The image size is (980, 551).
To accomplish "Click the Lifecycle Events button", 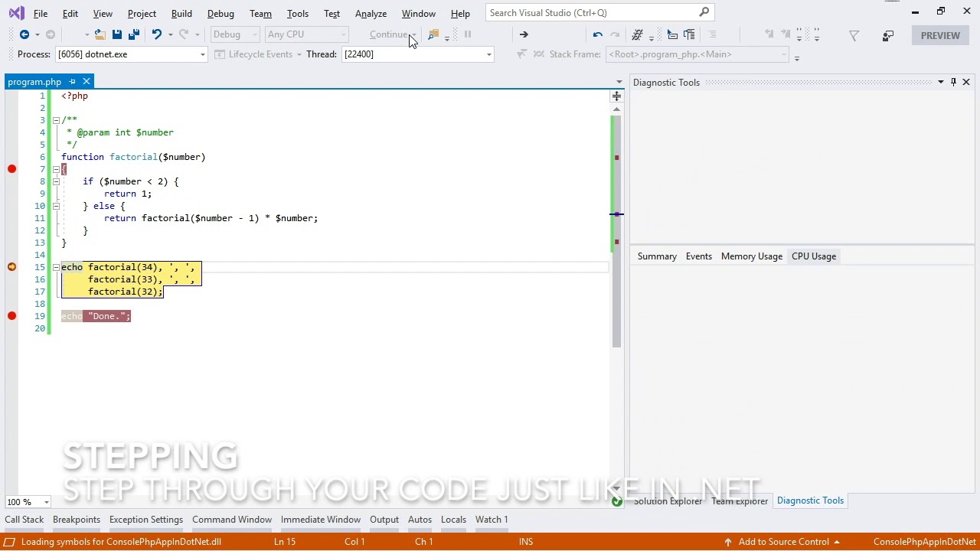I will coord(259,54).
